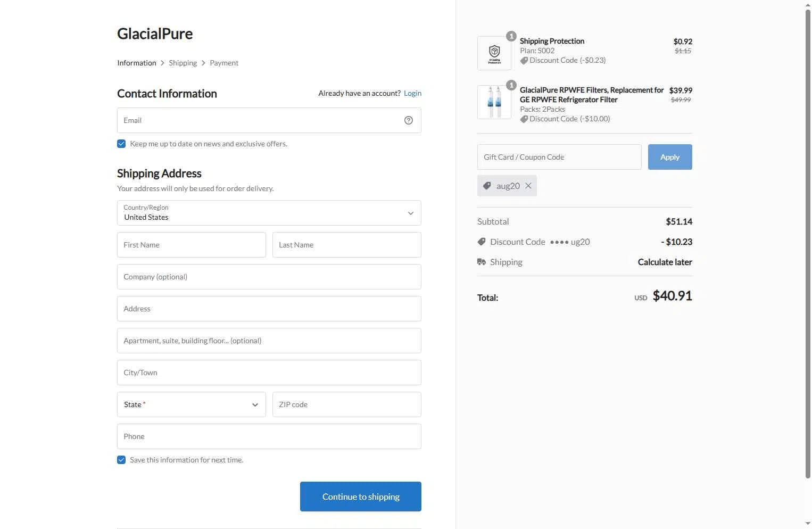
Task: Click the Continue to shipping button
Action: click(x=361, y=497)
